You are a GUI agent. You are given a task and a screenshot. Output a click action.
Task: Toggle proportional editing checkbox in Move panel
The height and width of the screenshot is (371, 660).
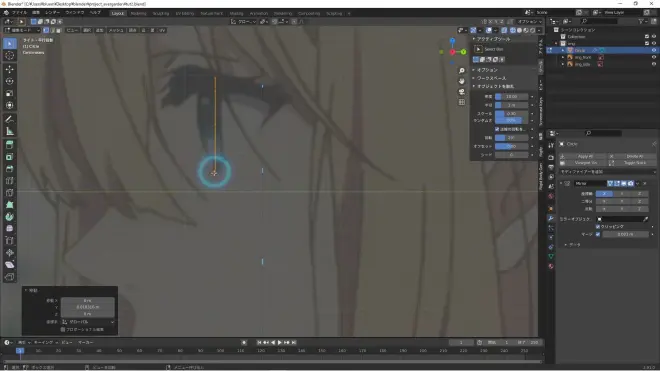coord(63,329)
